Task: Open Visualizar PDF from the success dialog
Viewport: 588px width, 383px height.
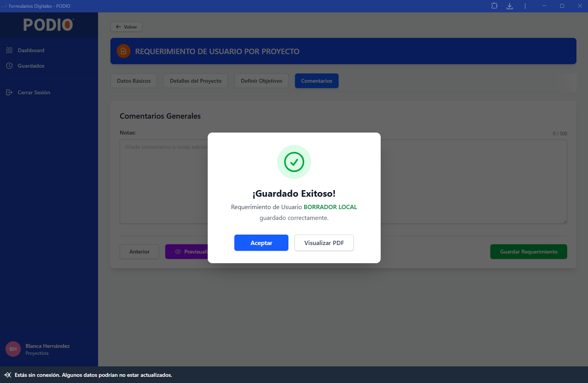Action: pos(324,243)
